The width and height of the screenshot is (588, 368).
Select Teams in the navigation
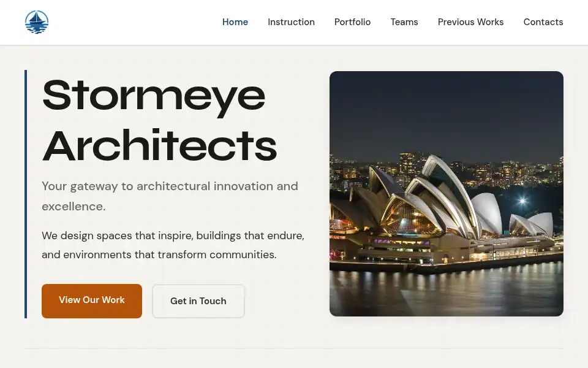coord(404,22)
